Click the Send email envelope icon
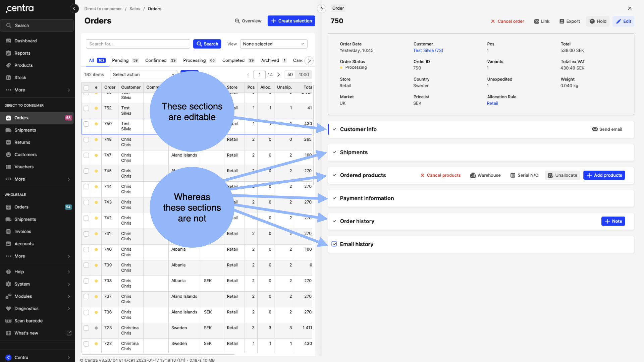The height and width of the screenshot is (362, 644). coord(595,129)
